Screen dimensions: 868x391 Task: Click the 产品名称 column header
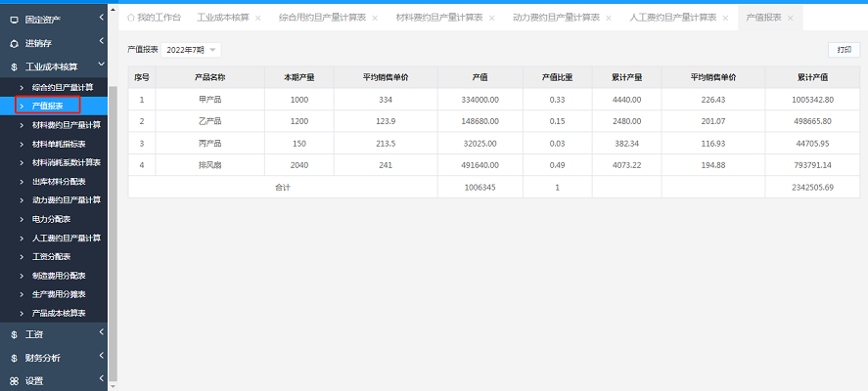[x=209, y=77]
